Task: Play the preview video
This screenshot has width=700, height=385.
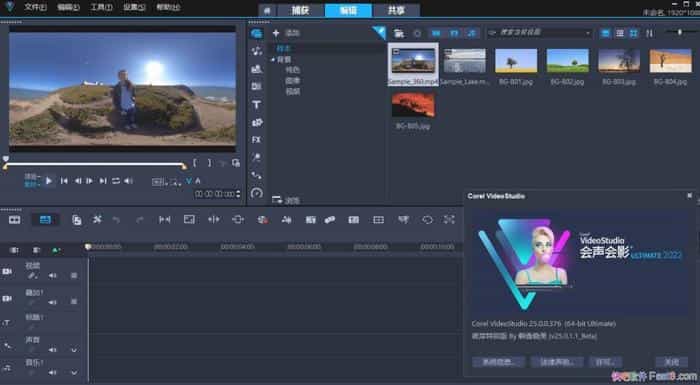Action: [x=49, y=181]
